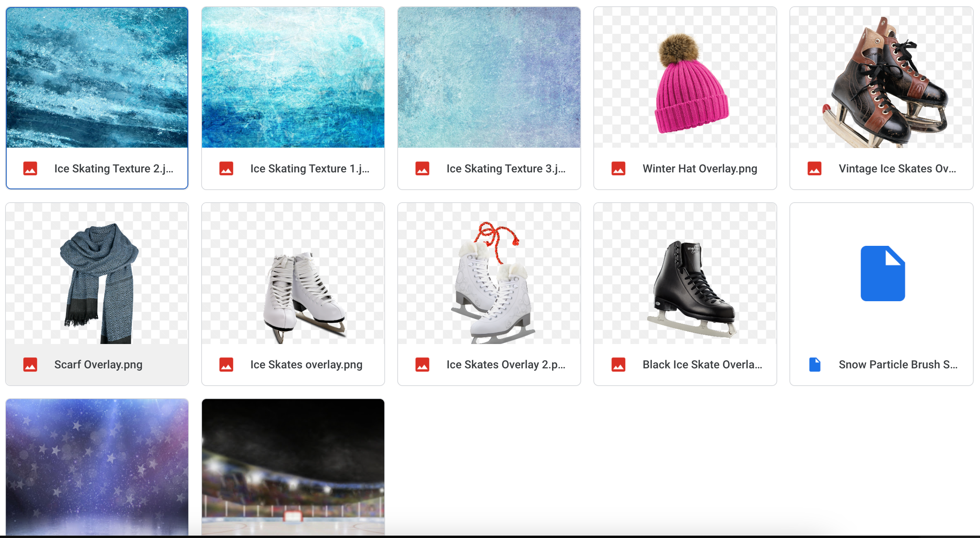This screenshot has height=538, width=980.
Task: Click the file name Black Ice Skate Overla...
Action: coord(703,364)
